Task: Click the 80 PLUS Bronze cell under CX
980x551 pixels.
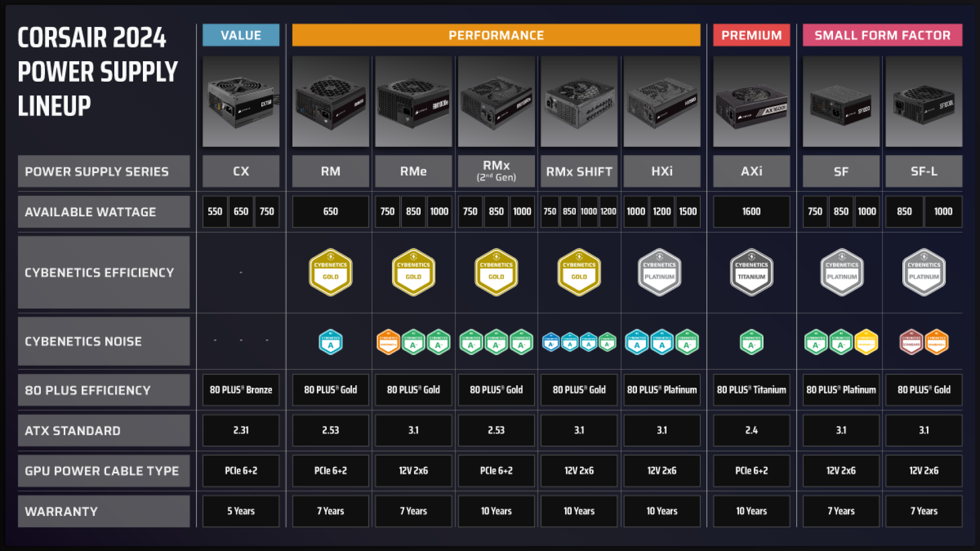Action: pyautogui.click(x=241, y=390)
